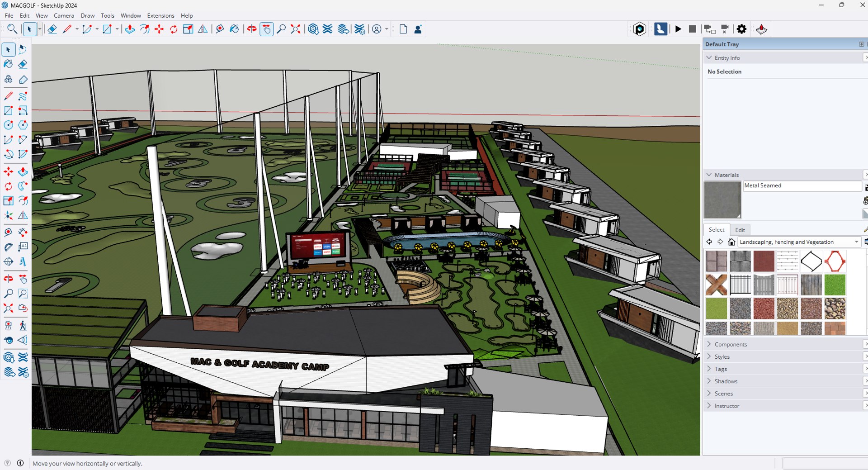Click the Metal Seamed material name field
The height and width of the screenshot is (470, 868).
tap(802, 186)
